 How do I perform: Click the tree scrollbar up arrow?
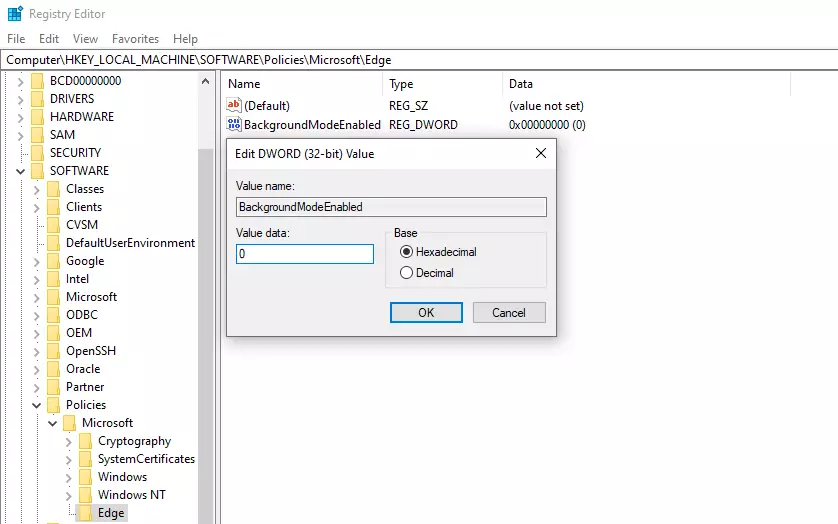(x=205, y=81)
